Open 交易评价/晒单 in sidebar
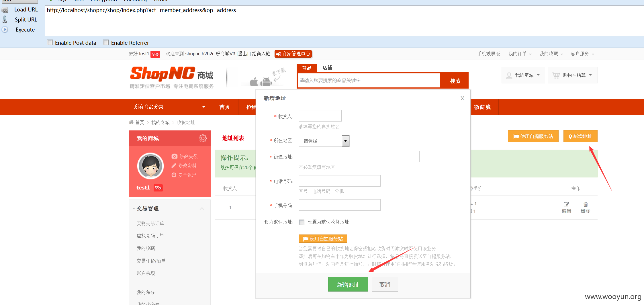 (x=151, y=261)
